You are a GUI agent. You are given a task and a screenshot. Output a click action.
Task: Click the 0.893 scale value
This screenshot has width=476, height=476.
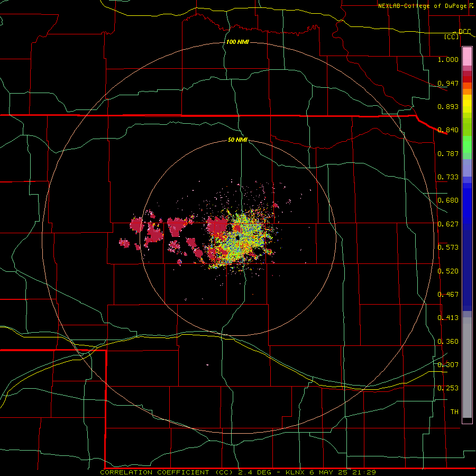pos(448,106)
